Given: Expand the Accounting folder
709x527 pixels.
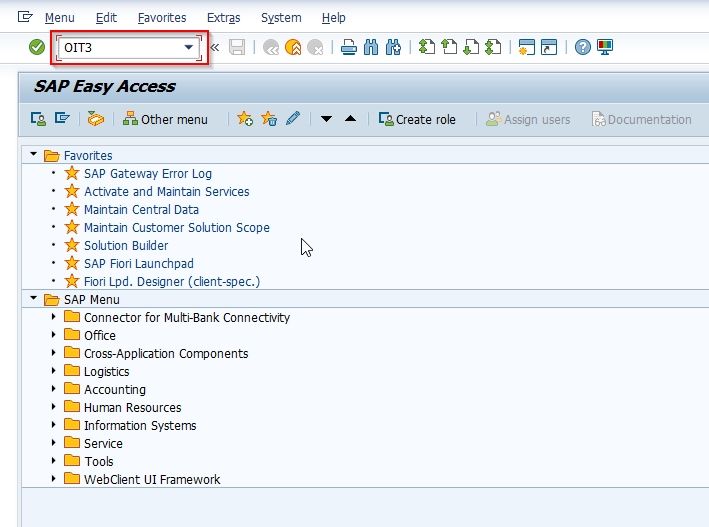Looking at the screenshot, I should pos(53,389).
